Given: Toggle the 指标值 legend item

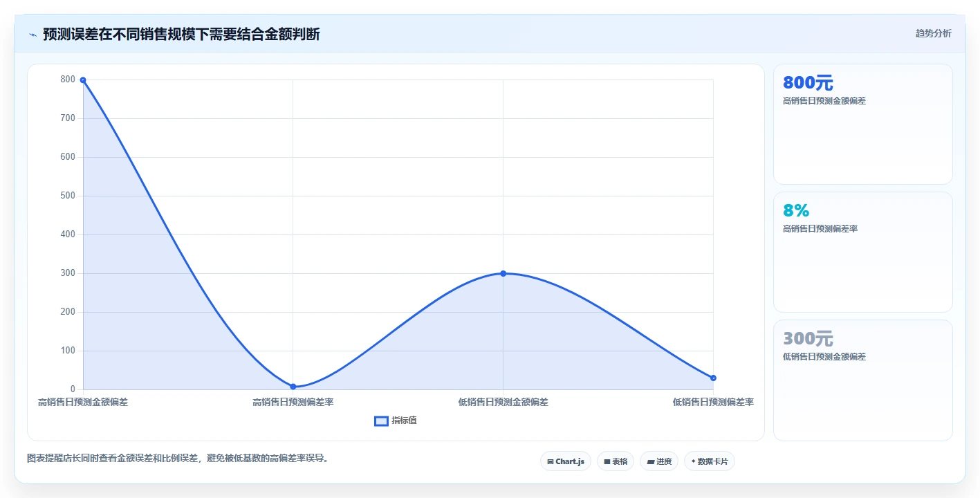Looking at the screenshot, I should pyautogui.click(x=396, y=421).
